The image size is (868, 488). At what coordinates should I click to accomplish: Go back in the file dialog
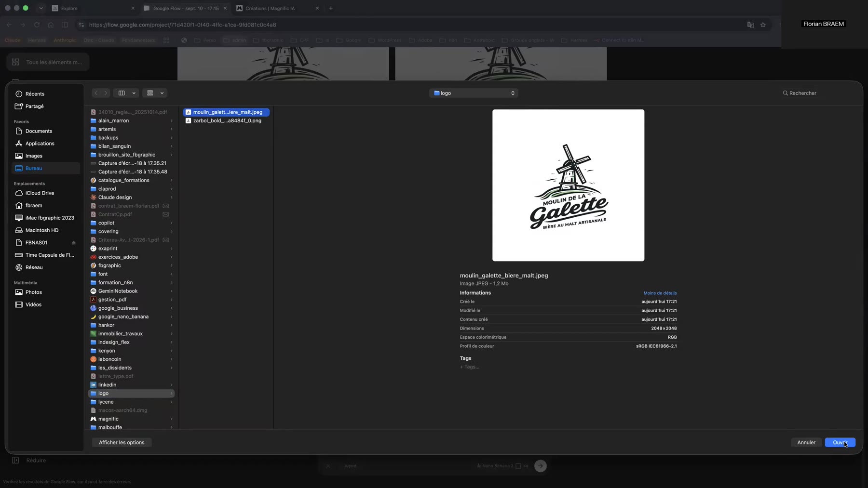pyautogui.click(x=96, y=93)
